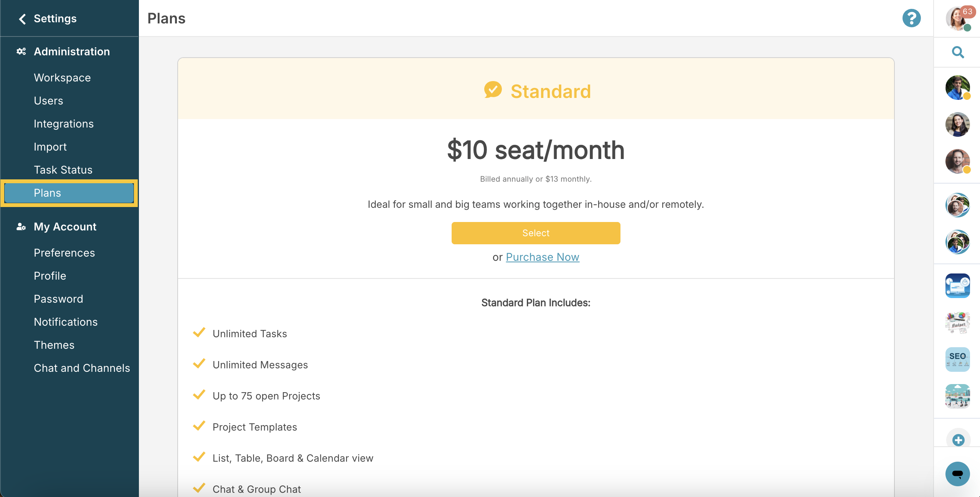
Task: Open the Task Status section
Action: [x=63, y=170]
